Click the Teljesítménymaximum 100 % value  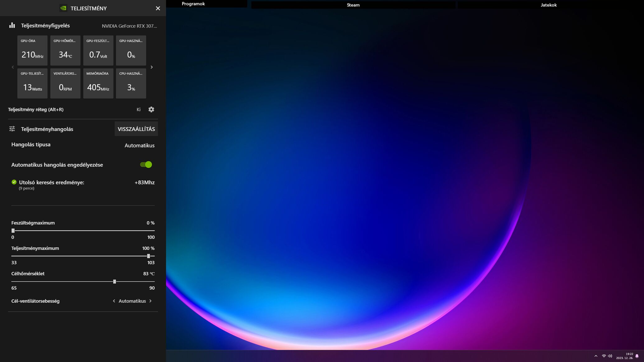[148, 248]
